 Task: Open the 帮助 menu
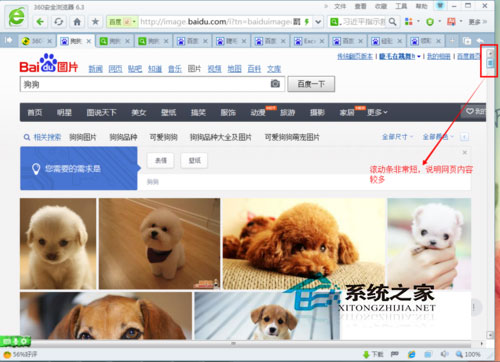coord(421,6)
